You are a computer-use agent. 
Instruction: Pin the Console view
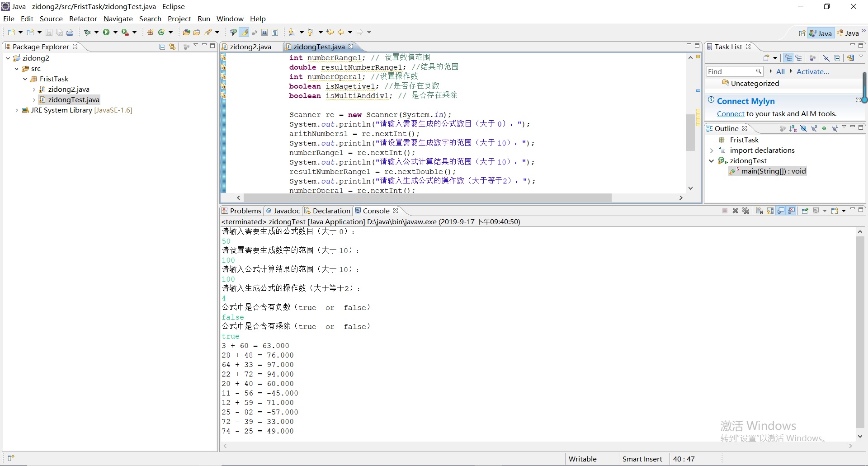[x=805, y=211]
